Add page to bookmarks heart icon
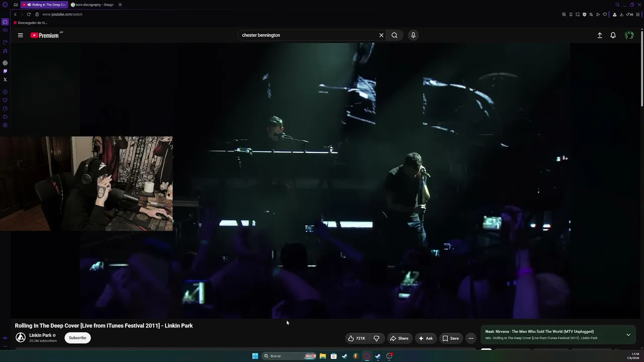Screen dimensions: 644x362 pos(605,14)
